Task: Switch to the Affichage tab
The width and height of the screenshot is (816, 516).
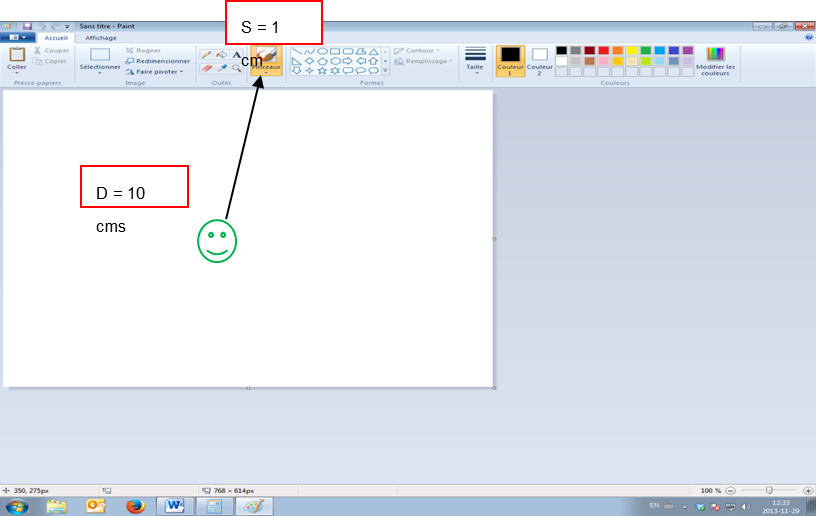Action: click(100, 38)
